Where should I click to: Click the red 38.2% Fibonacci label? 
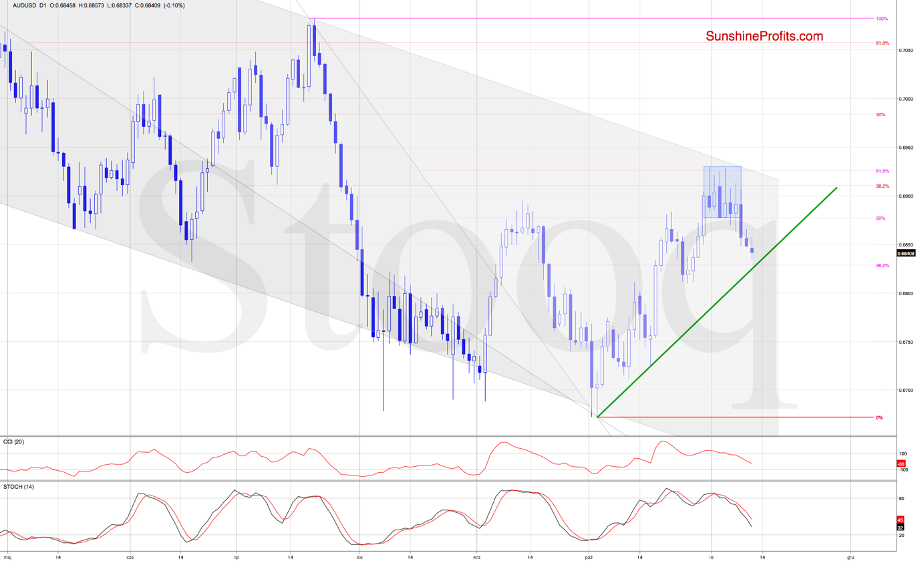[882, 186]
